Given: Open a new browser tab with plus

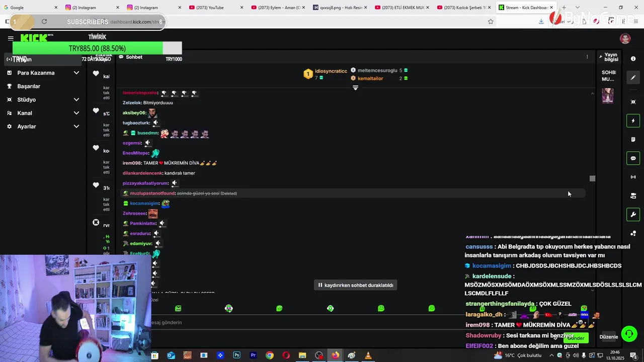Looking at the screenshot, I should point(564,8).
